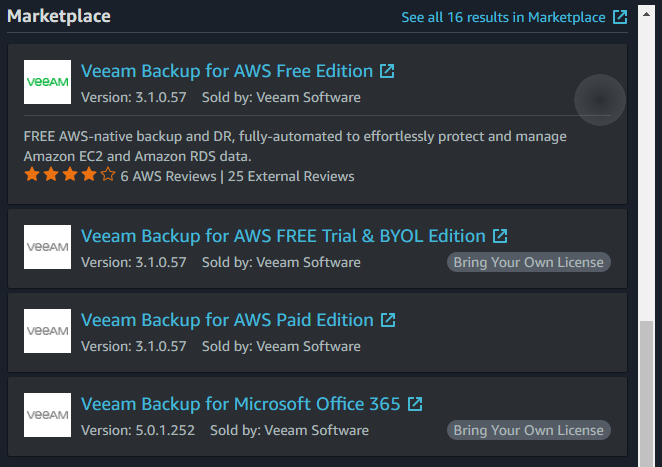Click the vertical scrollbar thumb
Screen dimensions: 662x467
(646, 394)
